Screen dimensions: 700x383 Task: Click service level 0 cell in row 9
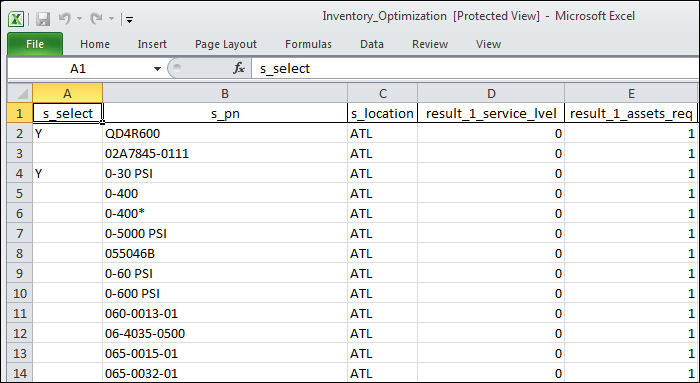pyautogui.click(x=491, y=273)
